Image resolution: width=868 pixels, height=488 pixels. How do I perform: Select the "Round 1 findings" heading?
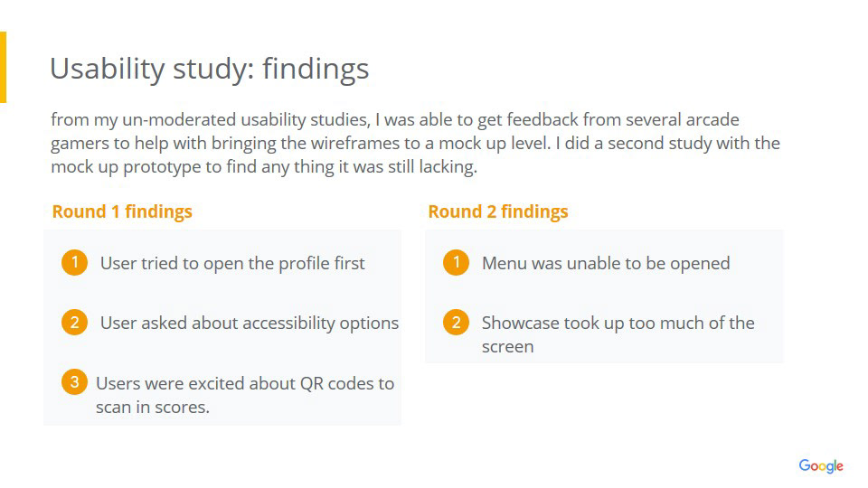[x=122, y=211]
